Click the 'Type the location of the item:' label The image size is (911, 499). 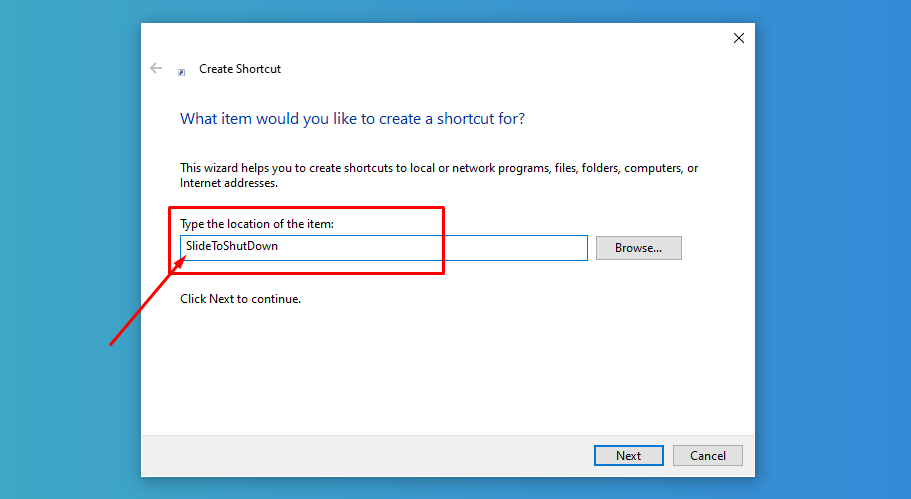coord(257,224)
